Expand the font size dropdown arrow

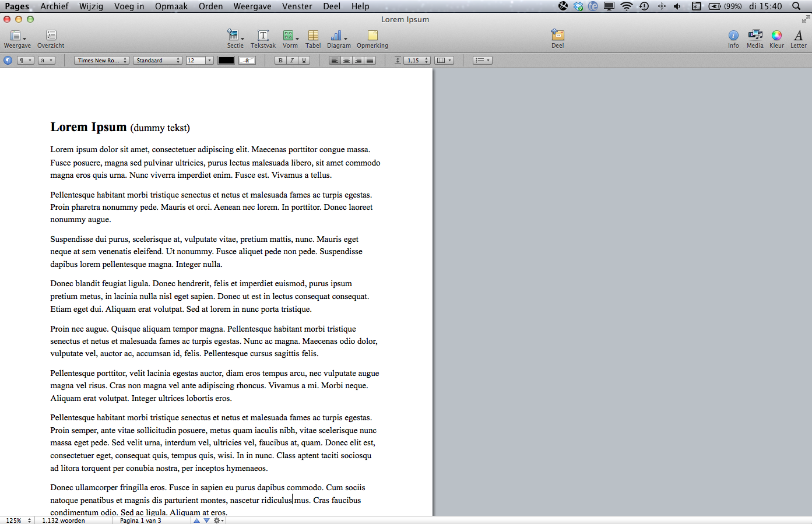pyautogui.click(x=210, y=60)
